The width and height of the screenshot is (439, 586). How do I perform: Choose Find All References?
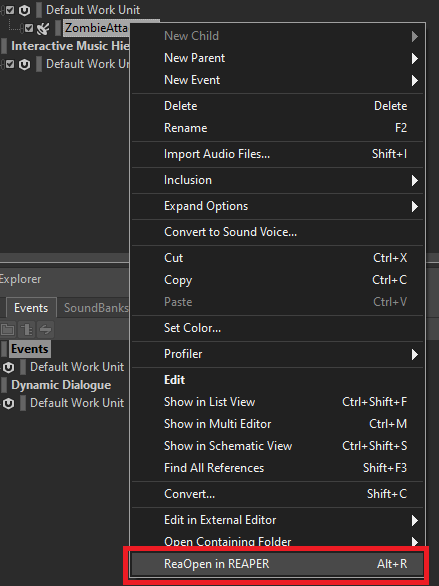point(277,468)
